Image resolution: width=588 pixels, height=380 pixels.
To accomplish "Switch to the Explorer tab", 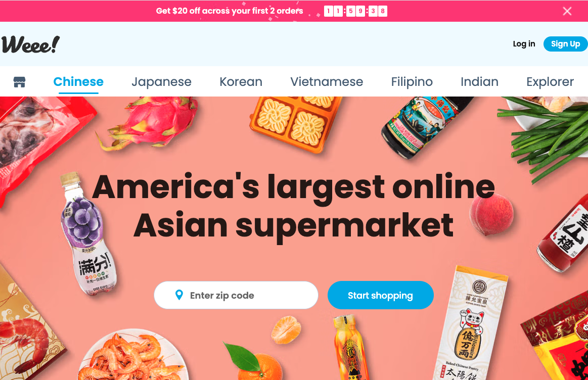I will coord(550,82).
